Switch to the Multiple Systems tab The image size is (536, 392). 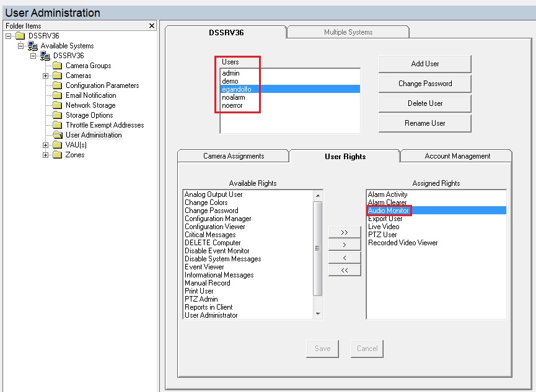348,31
